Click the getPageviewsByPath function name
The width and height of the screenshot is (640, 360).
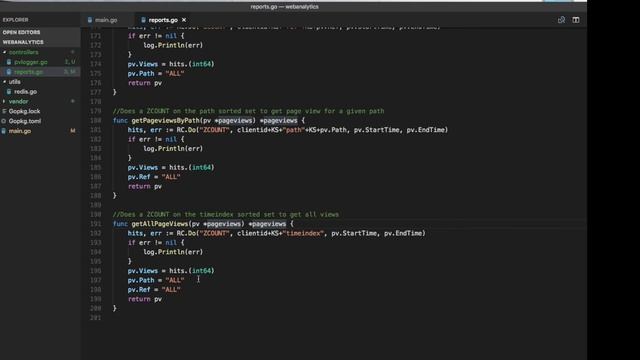(165, 120)
